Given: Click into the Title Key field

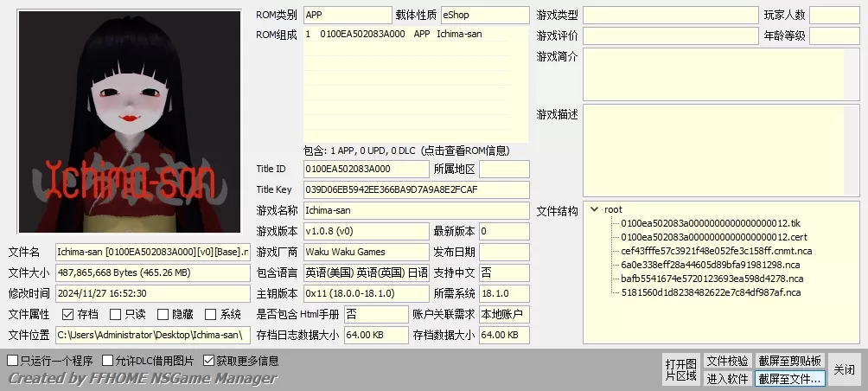Looking at the screenshot, I should click(415, 189).
